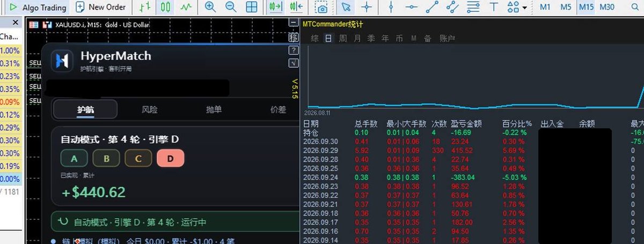
Task: Draw a trendline
Action: [x=432, y=8]
